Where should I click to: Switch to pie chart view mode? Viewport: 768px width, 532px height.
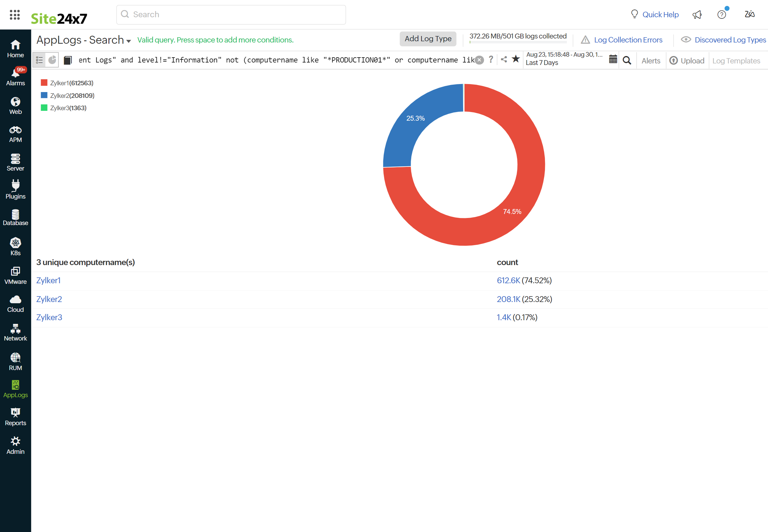coord(52,60)
